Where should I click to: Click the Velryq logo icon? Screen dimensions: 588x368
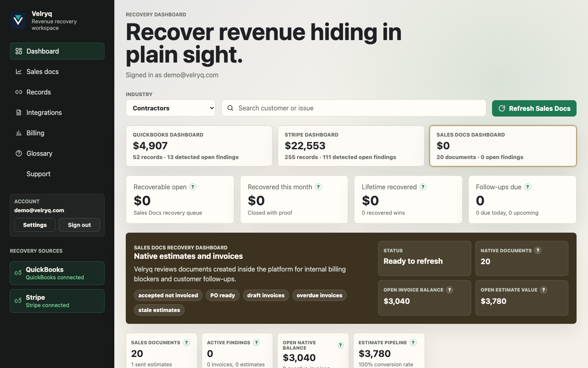pos(18,20)
